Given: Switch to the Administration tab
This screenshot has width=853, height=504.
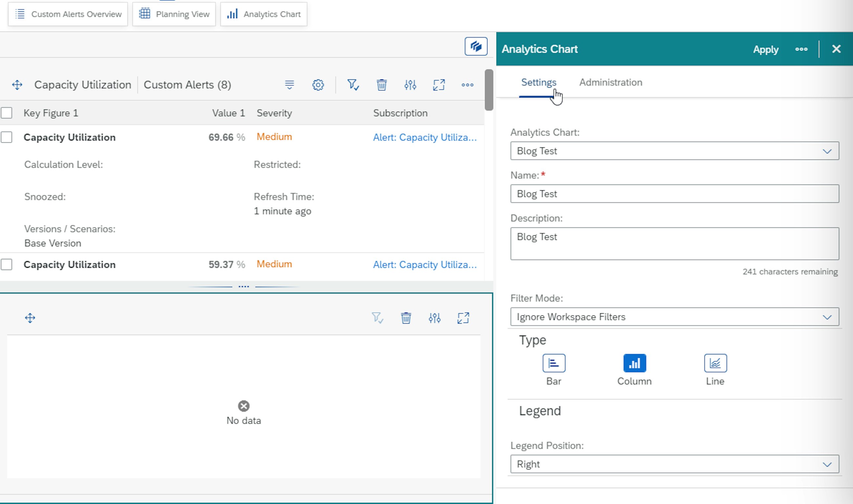Looking at the screenshot, I should click(611, 83).
